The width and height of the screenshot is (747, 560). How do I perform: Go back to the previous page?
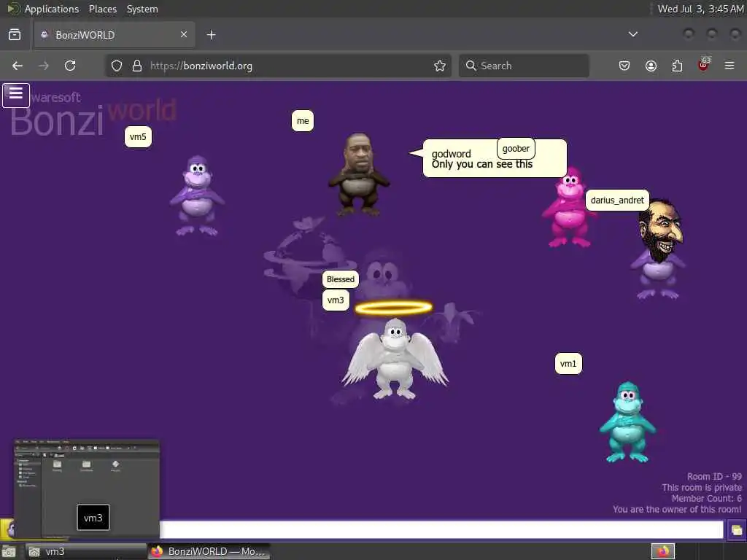coord(18,66)
